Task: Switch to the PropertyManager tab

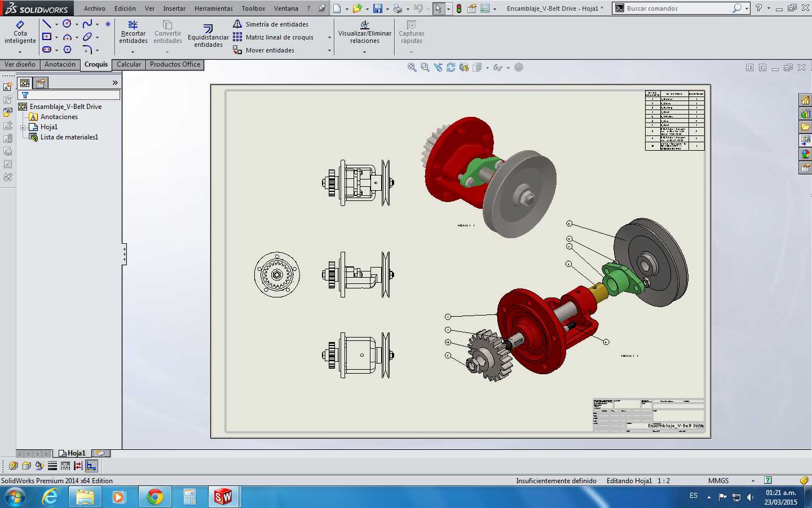Action: point(41,83)
